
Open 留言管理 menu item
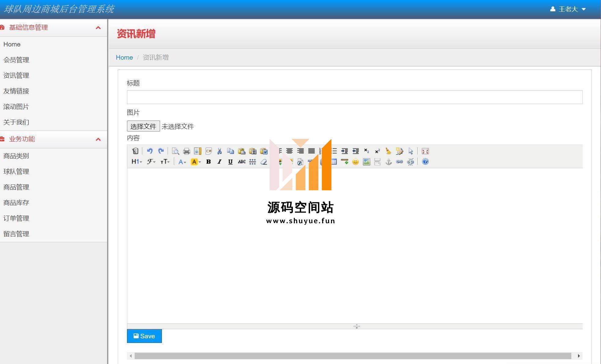[16, 234]
